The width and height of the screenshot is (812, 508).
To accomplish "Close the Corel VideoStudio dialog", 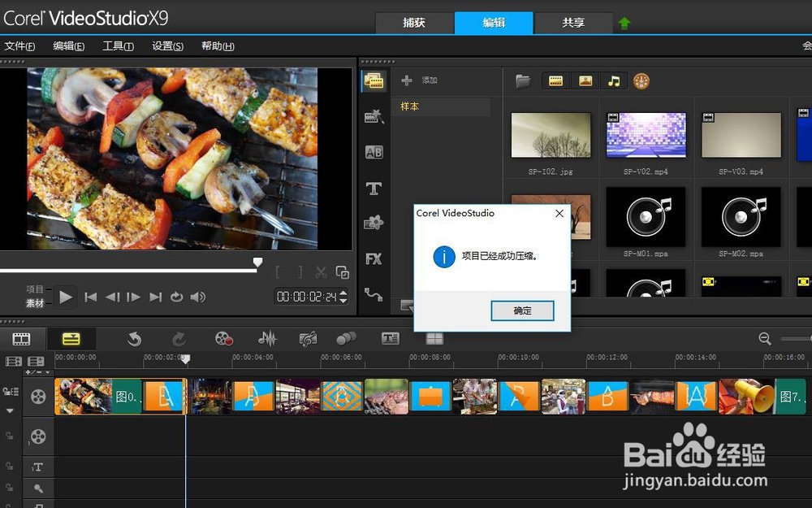I will 559,214.
